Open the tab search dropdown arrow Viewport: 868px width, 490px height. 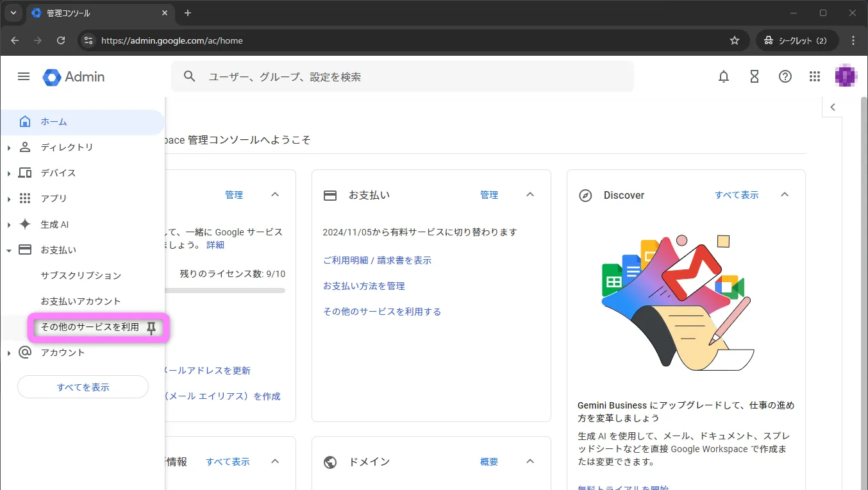click(x=13, y=13)
